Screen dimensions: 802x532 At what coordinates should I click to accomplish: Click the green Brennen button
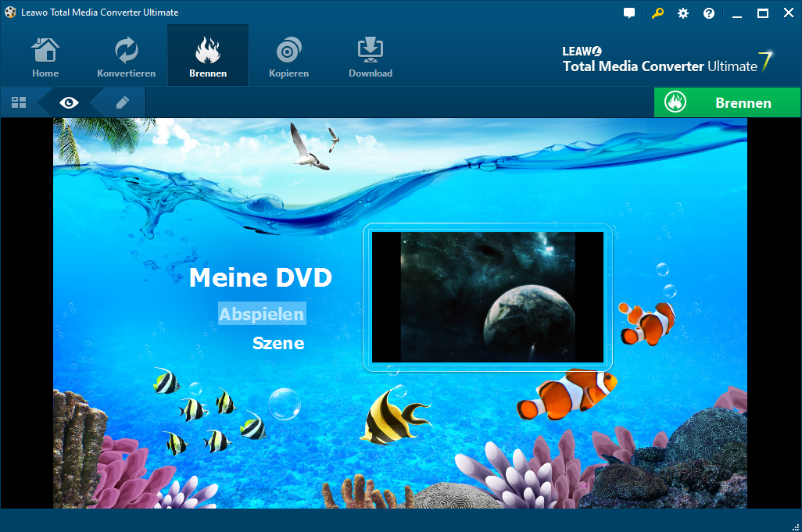pyautogui.click(x=727, y=102)
